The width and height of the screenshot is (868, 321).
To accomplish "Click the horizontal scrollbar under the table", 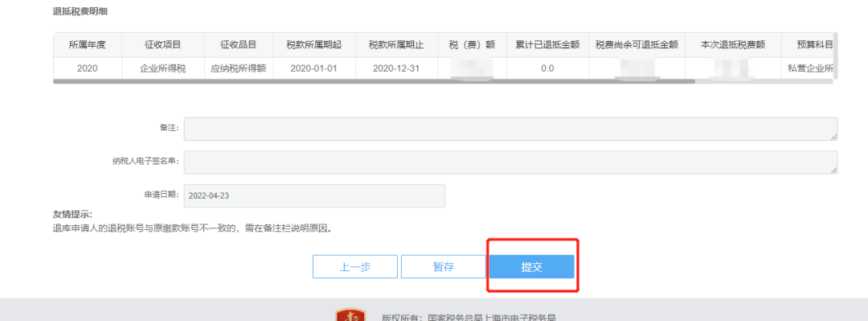I will [x=374, y=81].
